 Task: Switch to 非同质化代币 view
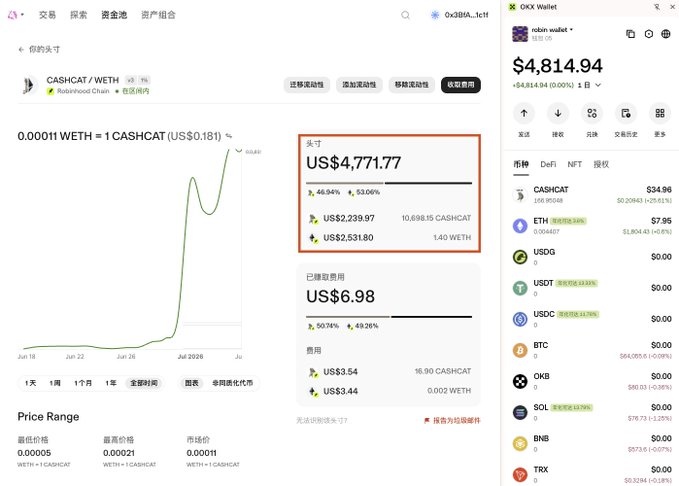pyautogui.click(x=232, y=383)
